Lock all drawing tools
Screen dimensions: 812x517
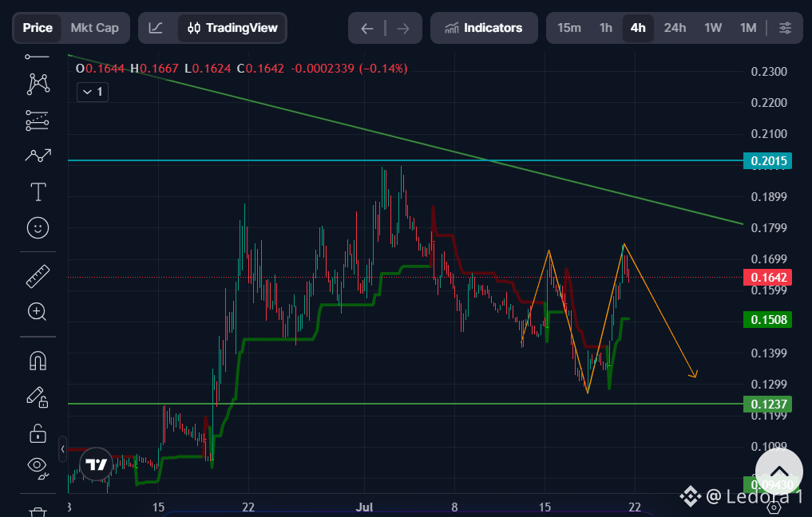38,434
